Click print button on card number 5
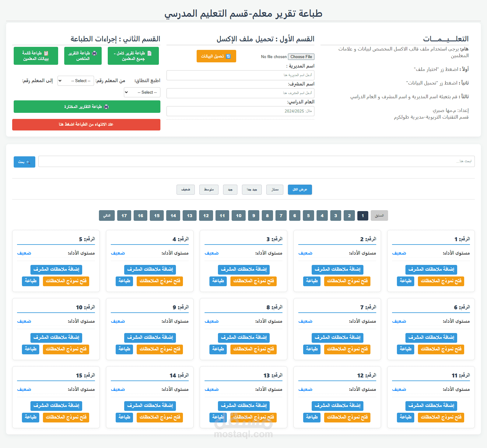Screen dimensions: 487x448 (x=30, y=281)
